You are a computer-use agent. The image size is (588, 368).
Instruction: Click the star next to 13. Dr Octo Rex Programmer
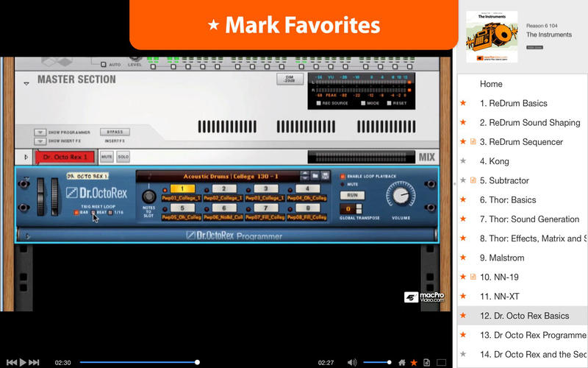463,335
